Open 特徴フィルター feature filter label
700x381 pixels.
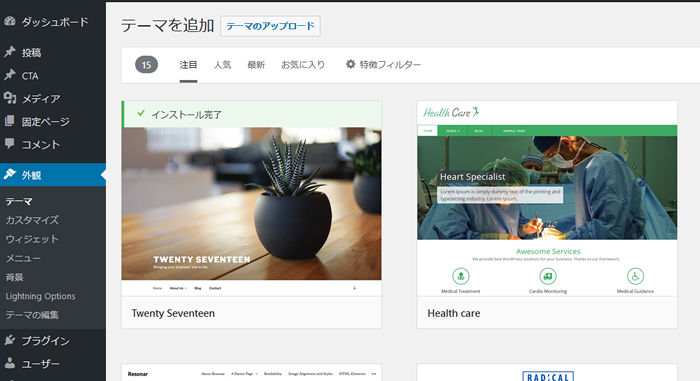[x=390, y=65]
